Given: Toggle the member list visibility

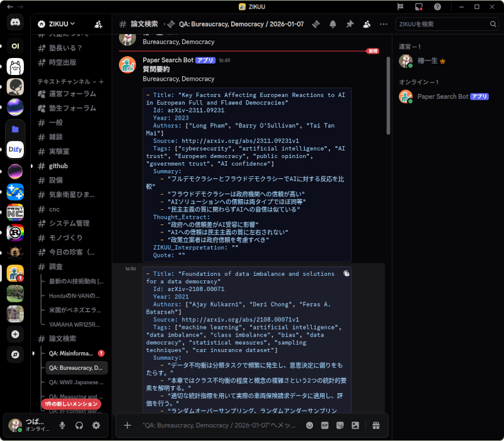Looking at the screenshot, I should tap(367, 24).
